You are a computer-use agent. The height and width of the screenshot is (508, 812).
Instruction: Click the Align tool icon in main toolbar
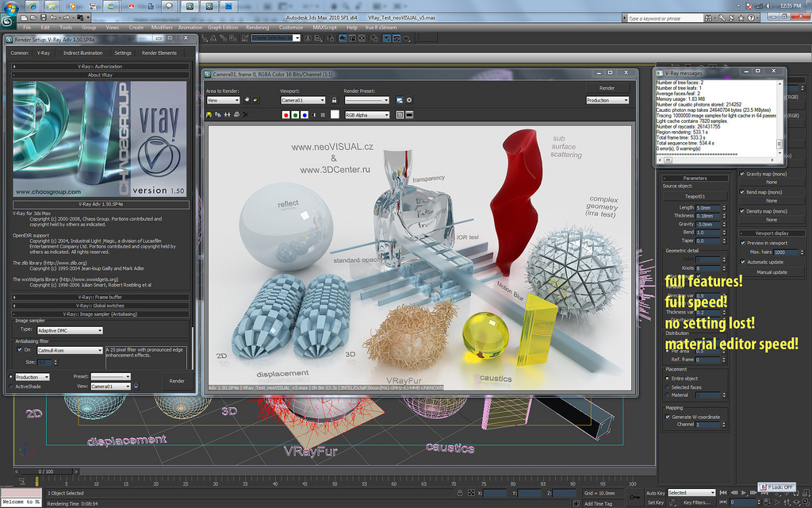pyautogui.click(x=318, y=38)
